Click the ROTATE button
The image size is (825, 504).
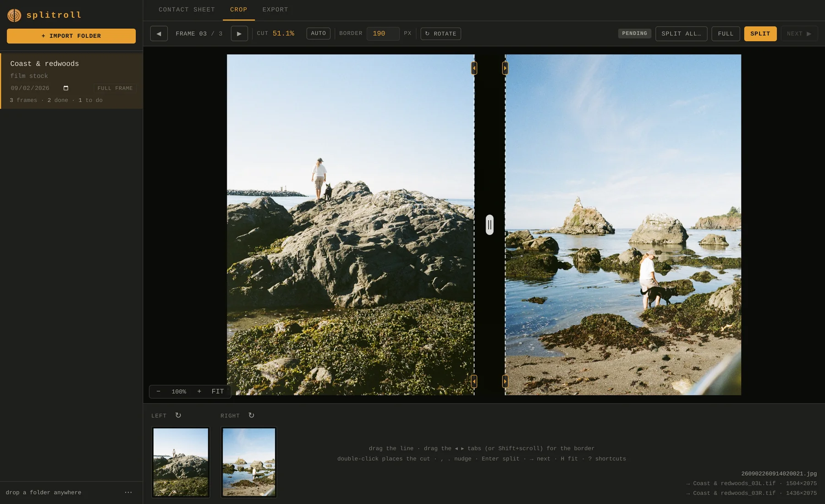click(440, 33)
